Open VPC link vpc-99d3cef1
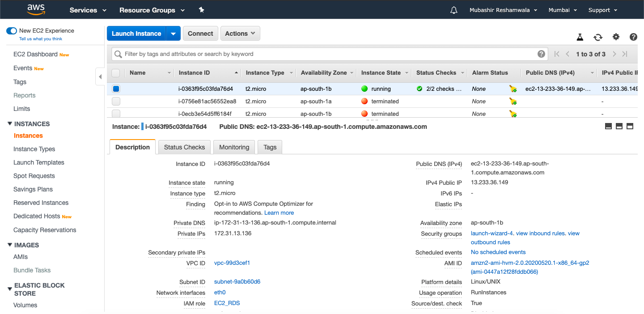 click(232, 263)
